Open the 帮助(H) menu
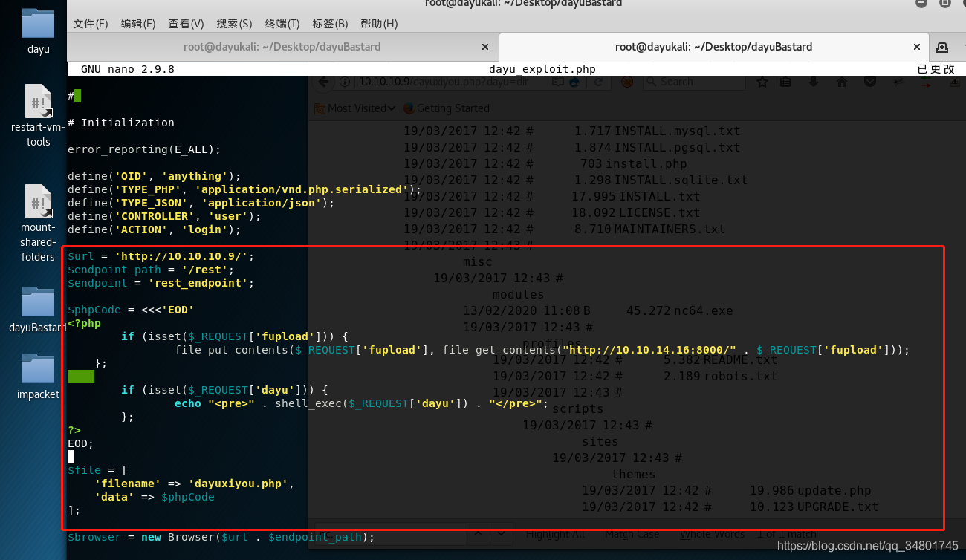This screenshot has width=966, height=560. coord(379,24)
